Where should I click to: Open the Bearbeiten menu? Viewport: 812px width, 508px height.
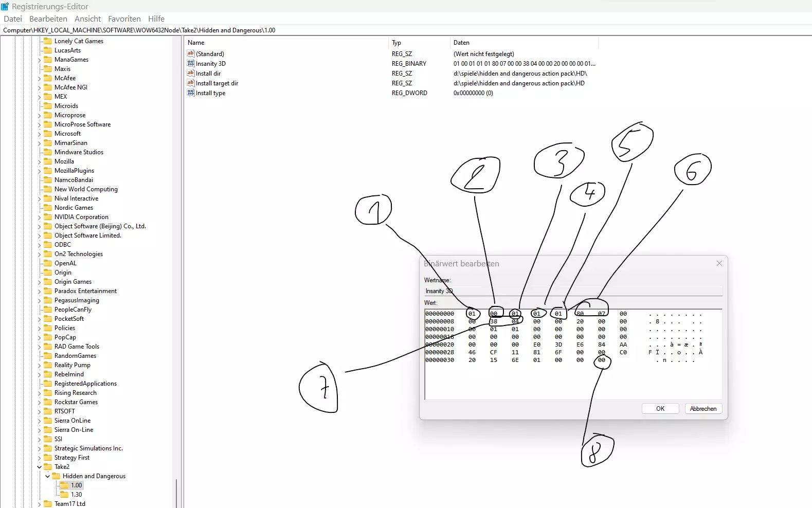pos(48,19)
